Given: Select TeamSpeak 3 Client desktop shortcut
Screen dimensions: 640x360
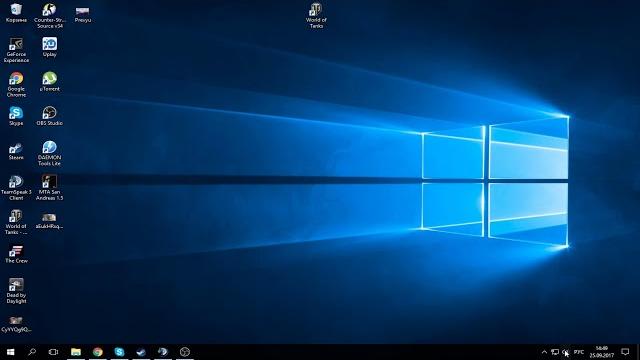Looking at the screenshot, I should 16,188.
